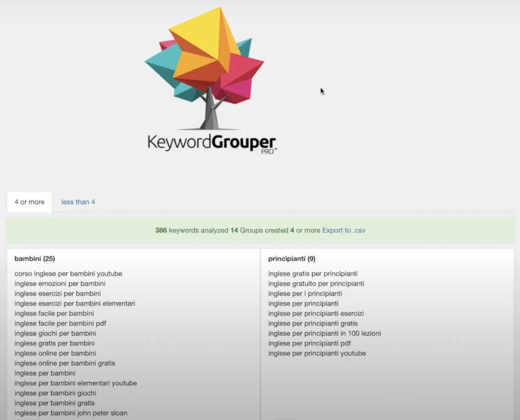520x420 pixels.
Task: Select keyword "inglese per i principianti"
Action: (x=304, y=293)
